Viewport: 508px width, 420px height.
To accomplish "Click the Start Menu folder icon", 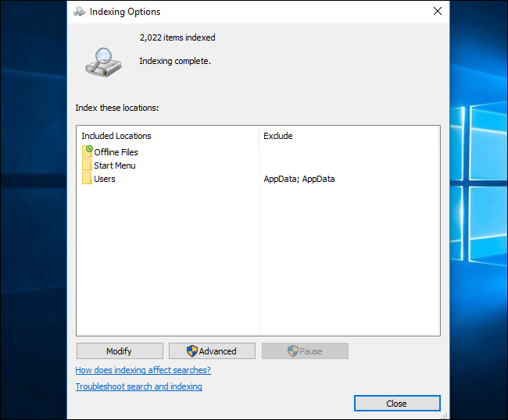I will pyautogui.click(x=88, y=166).
